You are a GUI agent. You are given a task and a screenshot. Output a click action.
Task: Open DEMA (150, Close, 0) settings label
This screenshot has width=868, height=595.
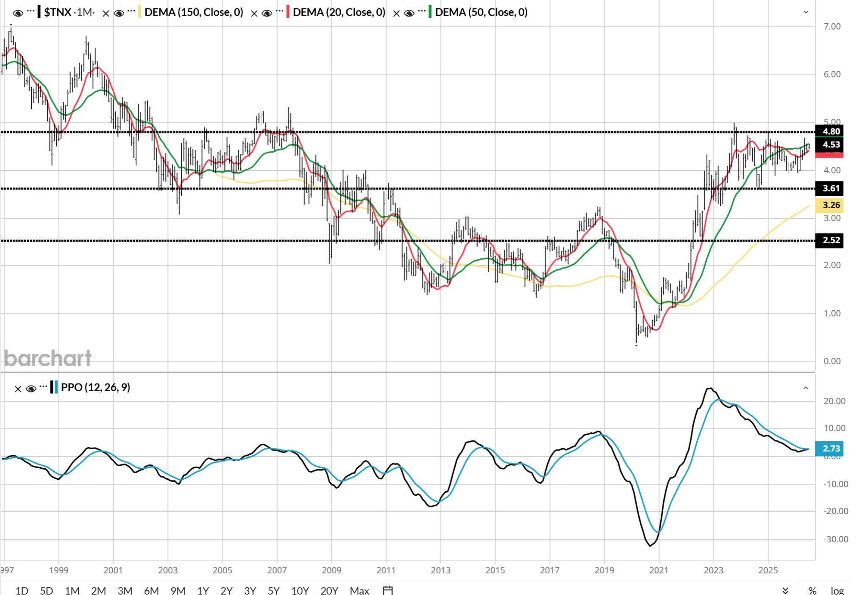point(194,12)
